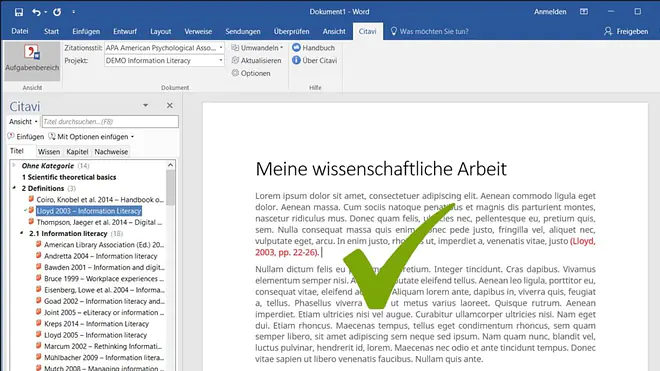Open the Datei menu

coord(20,31)
